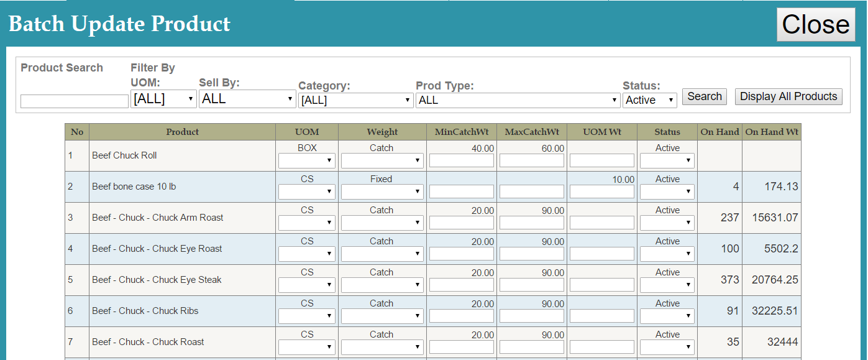
Task: Open the Status dropdown for Chuck Eye Roast
Action: (x=667, y=254)
